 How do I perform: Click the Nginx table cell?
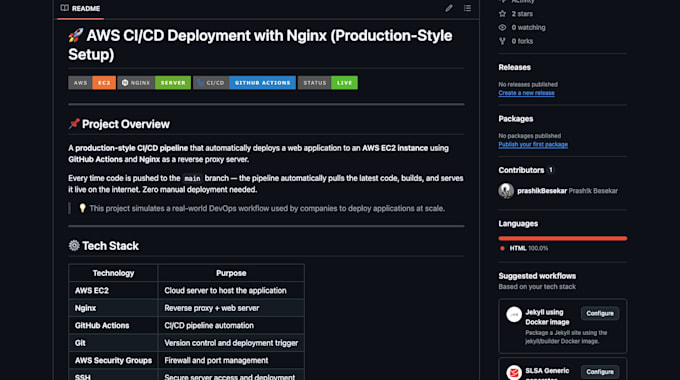113,308
